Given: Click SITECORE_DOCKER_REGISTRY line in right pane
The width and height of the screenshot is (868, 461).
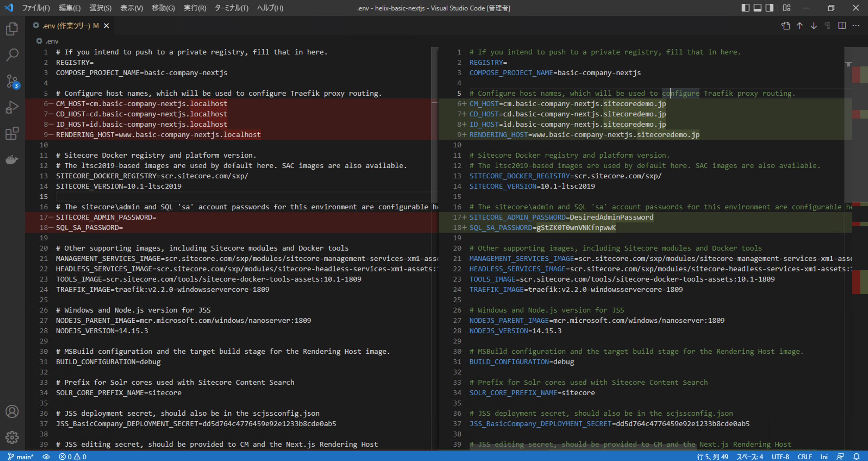Looking at the screenshot, I should 566,176.
